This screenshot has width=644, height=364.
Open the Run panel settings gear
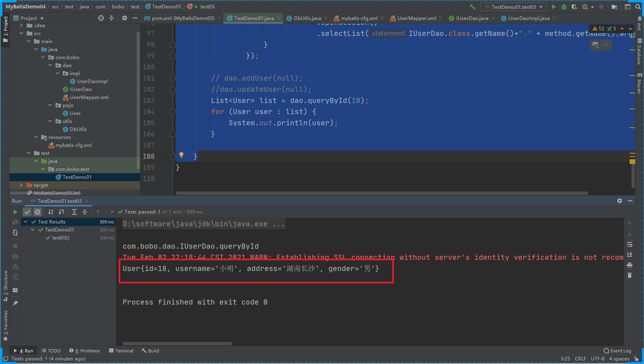(x=620, y=201)
